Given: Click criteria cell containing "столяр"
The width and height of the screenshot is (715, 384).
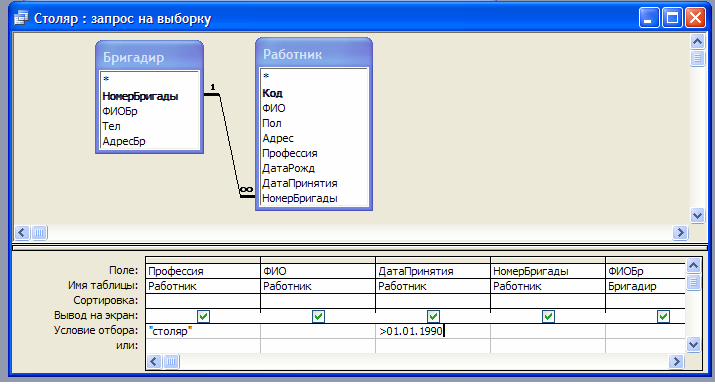Looking at the screenshot, I should [x=203, y=331].
